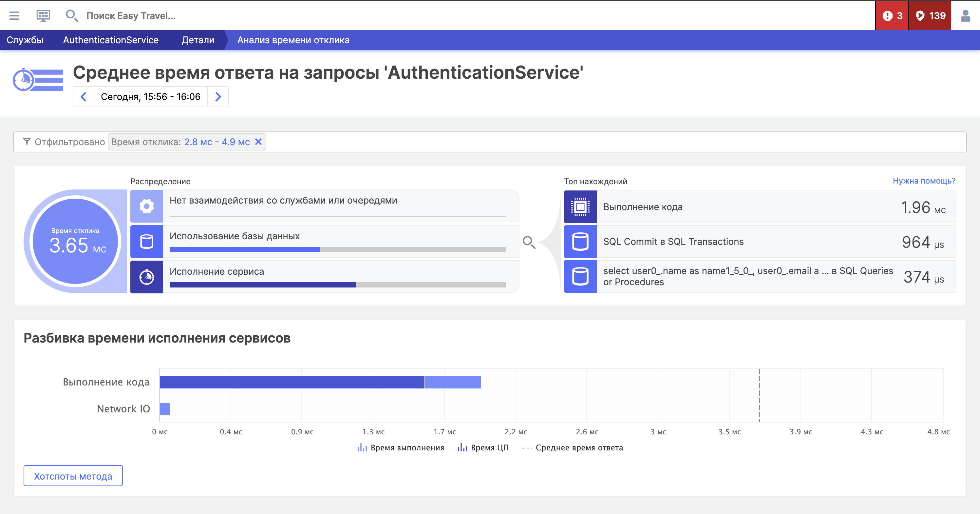Open the time frame selector 'Сегодня, 15:56 - 16:06'
The height and width of the screenshot is (514, 980).
click(x=151, y=97)
